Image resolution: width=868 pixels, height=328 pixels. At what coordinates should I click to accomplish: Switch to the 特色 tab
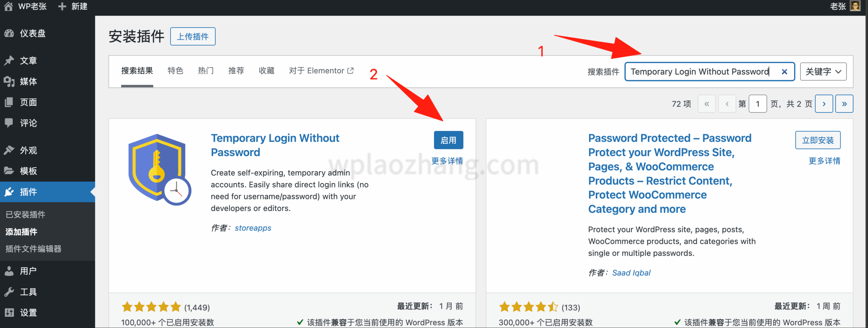click(x=175, y=71)
